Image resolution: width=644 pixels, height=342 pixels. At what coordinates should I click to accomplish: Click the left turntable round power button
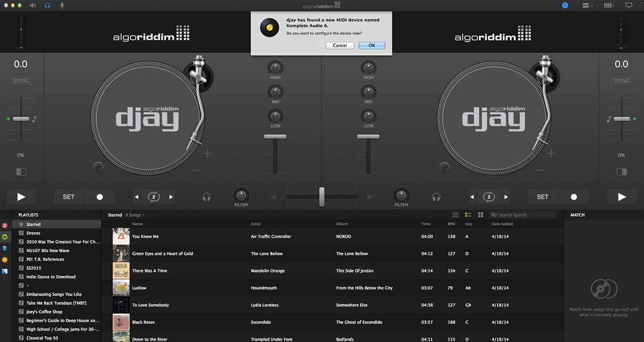pos(98,167)
